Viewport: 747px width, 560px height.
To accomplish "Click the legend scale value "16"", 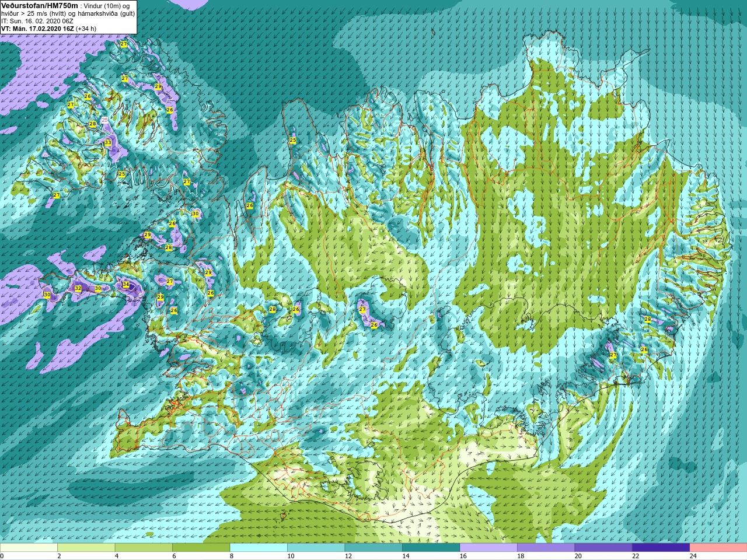I will click(x=463, y=556).
